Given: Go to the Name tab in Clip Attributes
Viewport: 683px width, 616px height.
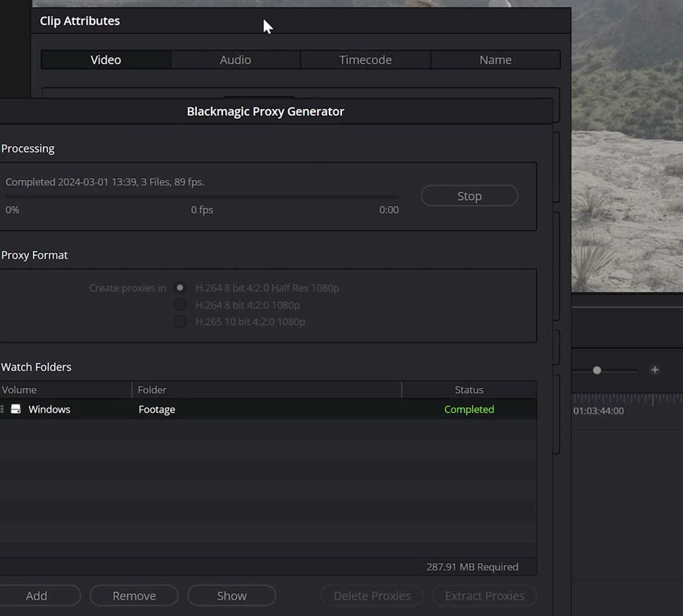Looking at the screenshot, I should coord(495,60).
